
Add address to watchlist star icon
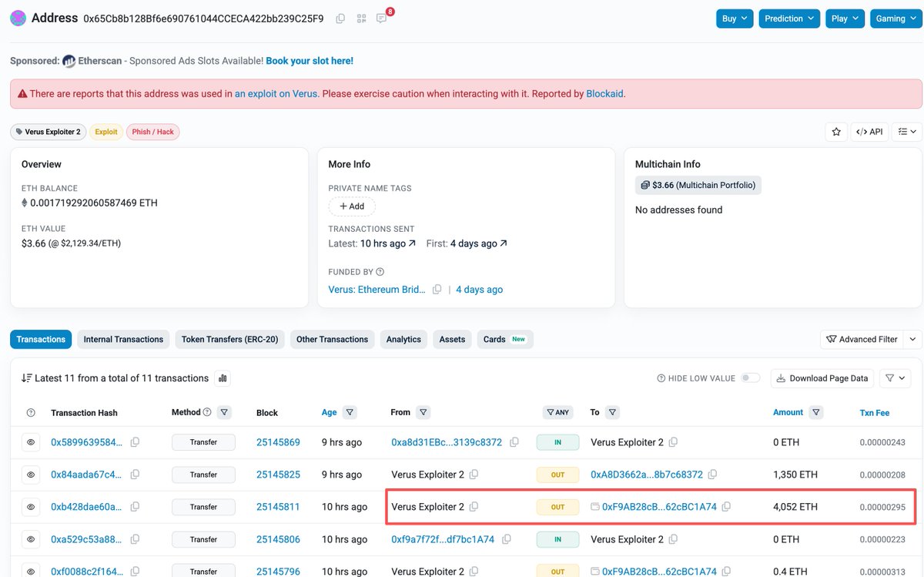click(836, 132)
